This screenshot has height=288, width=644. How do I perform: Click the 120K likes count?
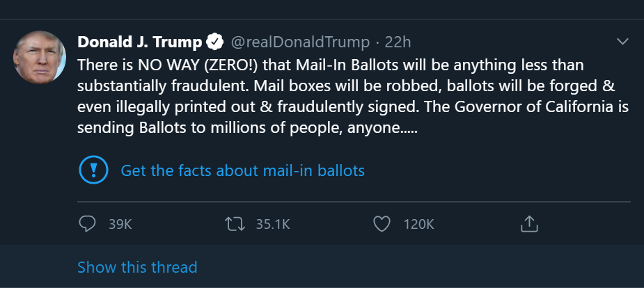click(418, 224)
